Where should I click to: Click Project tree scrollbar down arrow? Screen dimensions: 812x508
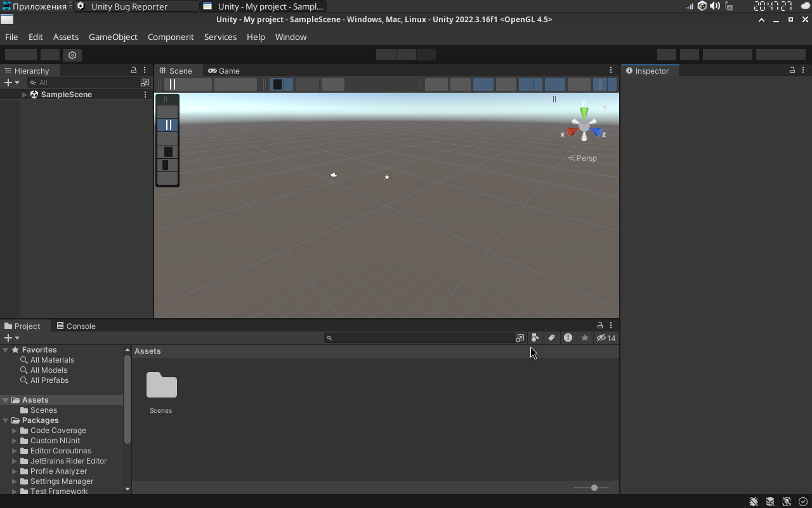pyautogui.click(x=128, y=489)
